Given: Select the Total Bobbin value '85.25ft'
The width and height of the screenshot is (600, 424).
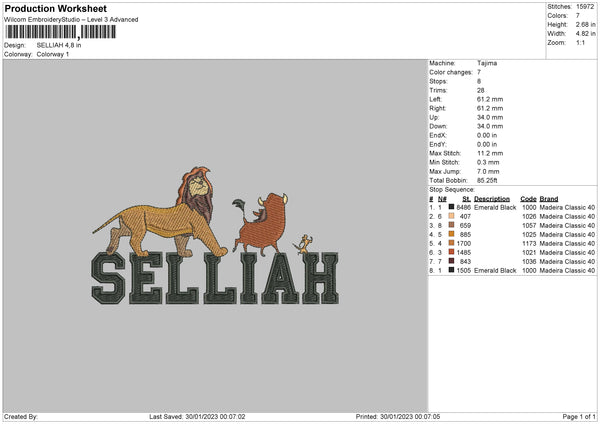Looking at the screenshot, I should tap(487, 180).
